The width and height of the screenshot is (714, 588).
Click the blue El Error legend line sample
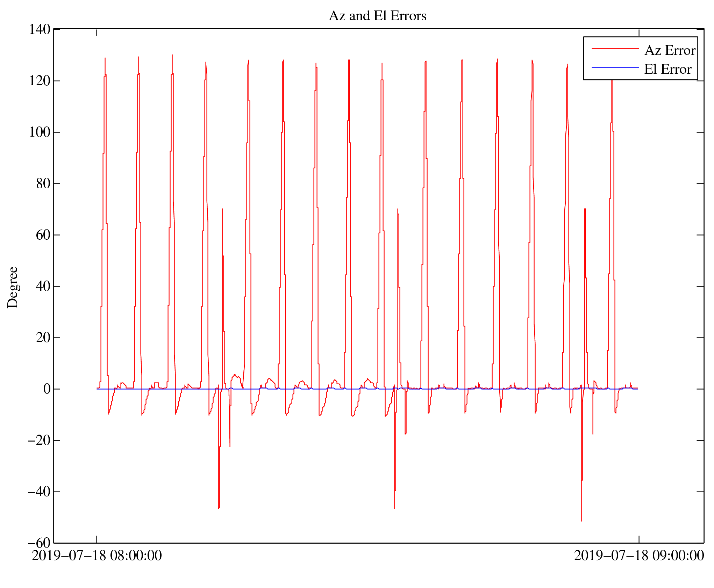tap(615, 67)
